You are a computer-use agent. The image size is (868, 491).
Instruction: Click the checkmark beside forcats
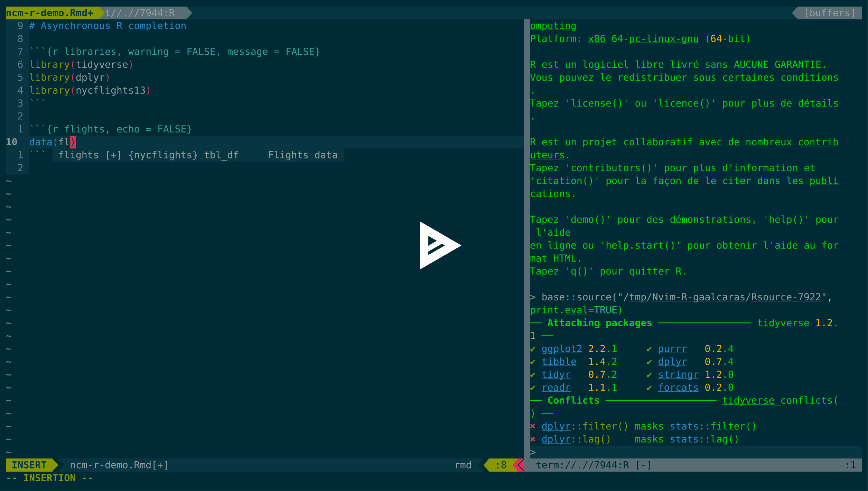pyautogui.click(x=649, y=388)
